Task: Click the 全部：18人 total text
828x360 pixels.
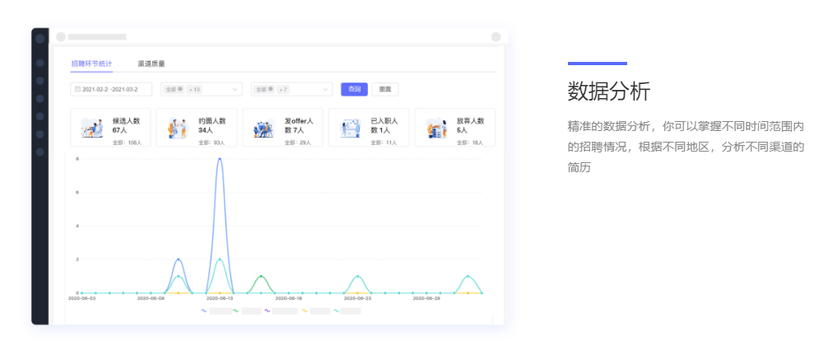Action: [469, 143]
